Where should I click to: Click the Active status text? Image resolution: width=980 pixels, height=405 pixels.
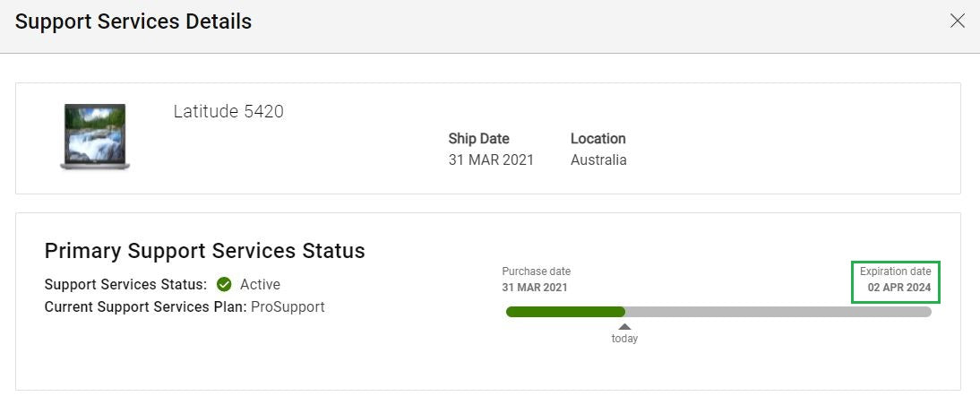(x=260, y=284)
